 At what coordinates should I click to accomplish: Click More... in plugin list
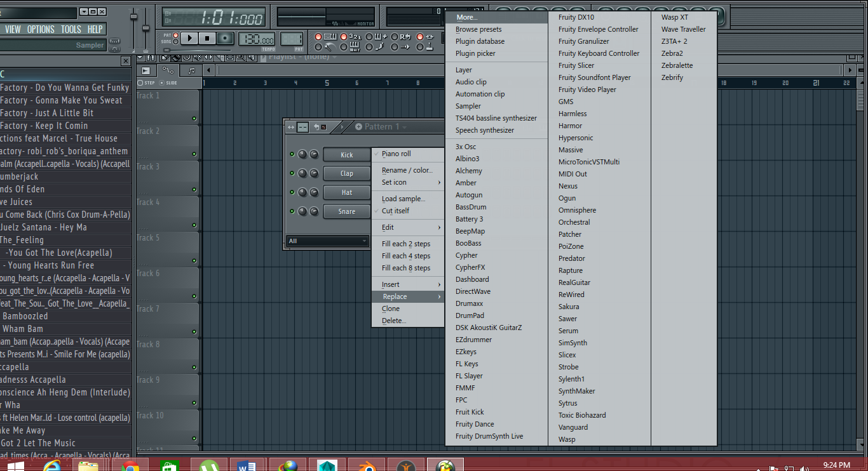coord(496,17)
